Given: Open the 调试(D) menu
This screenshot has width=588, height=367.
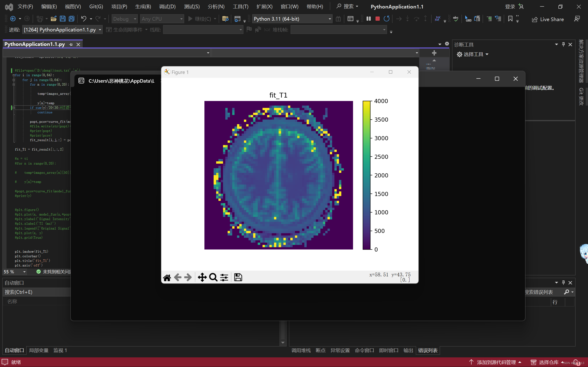Looking at the screenshot, I should tap(167, 7).
